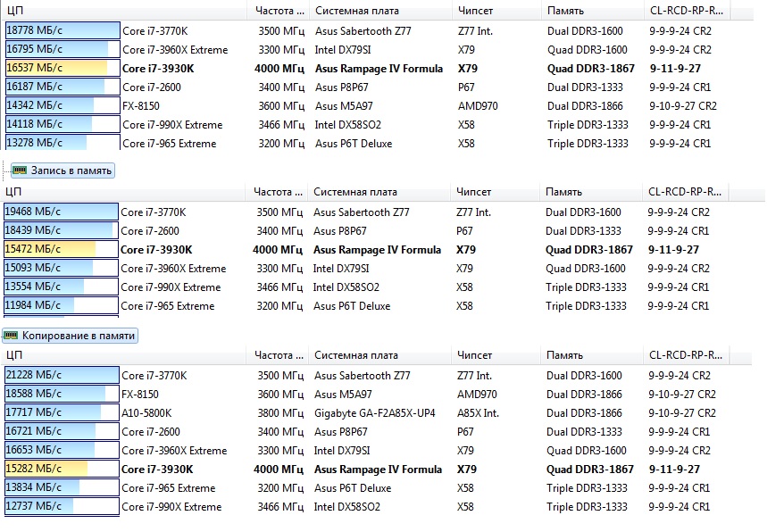767x532 pixels.
Task: Select the 15093 МБ/с result
Action: pyautogui.click(x=61, y=268)
